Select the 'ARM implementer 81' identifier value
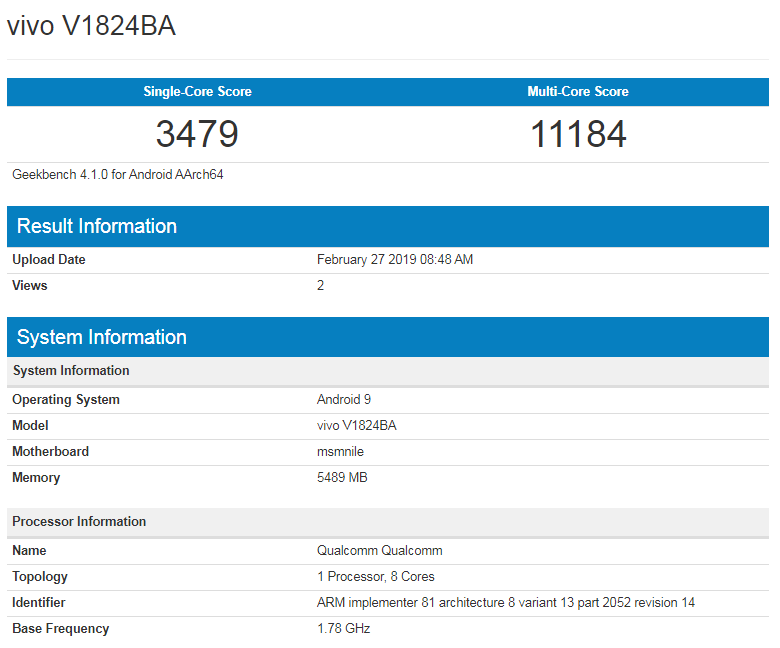780x648 pixels. [506, 603]
